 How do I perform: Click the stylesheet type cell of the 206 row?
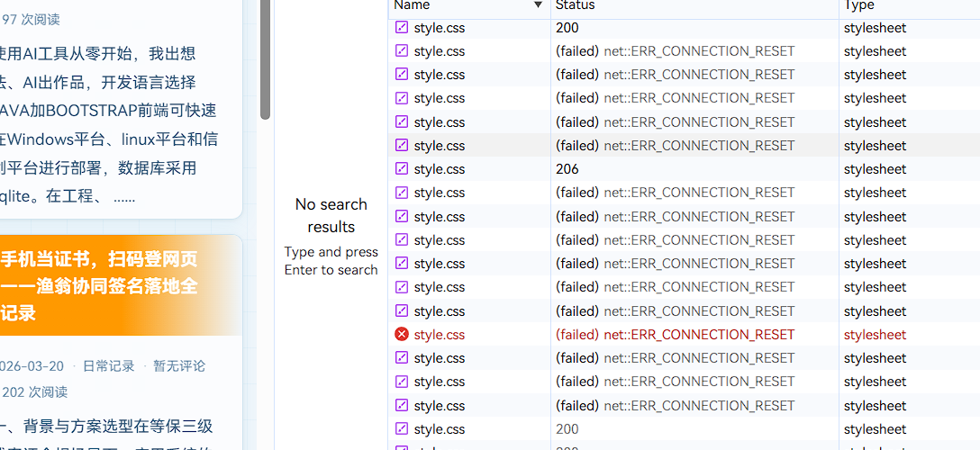click(x=875, y=169)
